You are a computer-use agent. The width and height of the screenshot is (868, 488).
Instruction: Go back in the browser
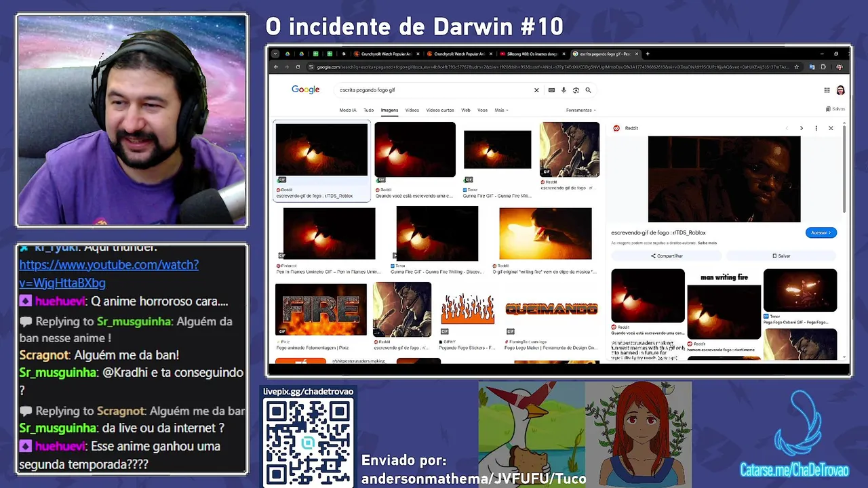coord(275,67)
